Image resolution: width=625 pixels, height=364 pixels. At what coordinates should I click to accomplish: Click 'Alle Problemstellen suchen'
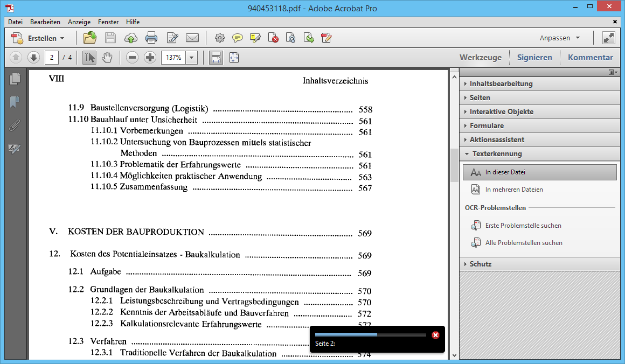point(523,243)
